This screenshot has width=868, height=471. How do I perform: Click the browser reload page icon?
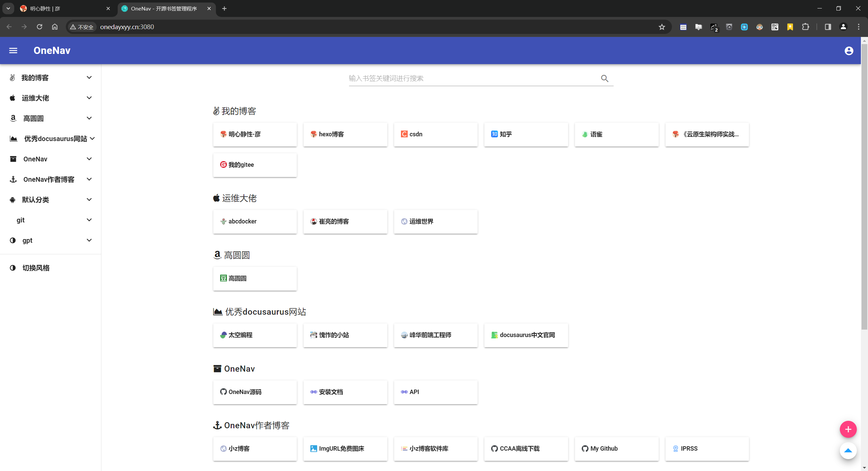point(39,27)
